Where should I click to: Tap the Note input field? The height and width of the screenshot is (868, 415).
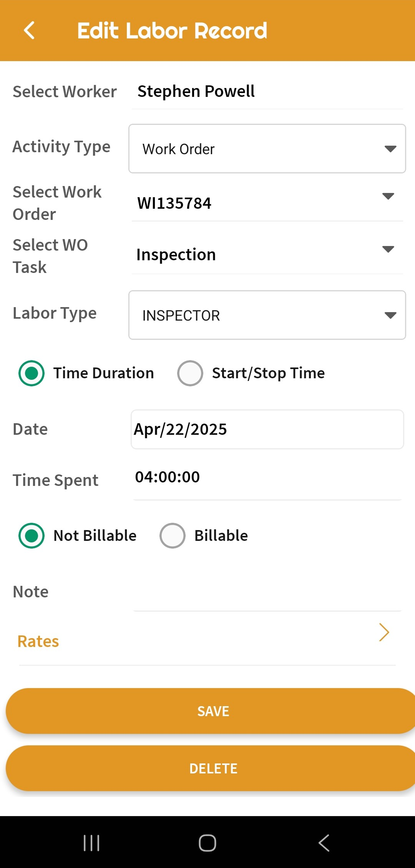tap(267, 593)
